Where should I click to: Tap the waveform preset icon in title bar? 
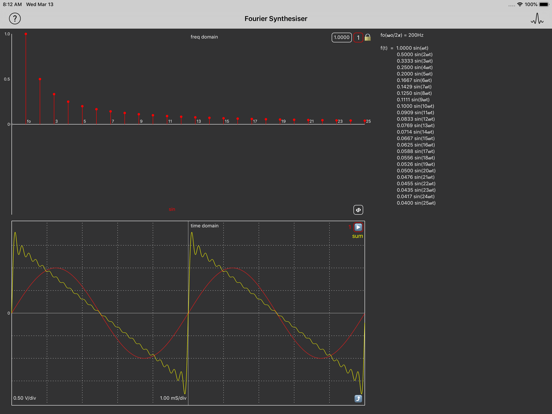tap(537, 19)
